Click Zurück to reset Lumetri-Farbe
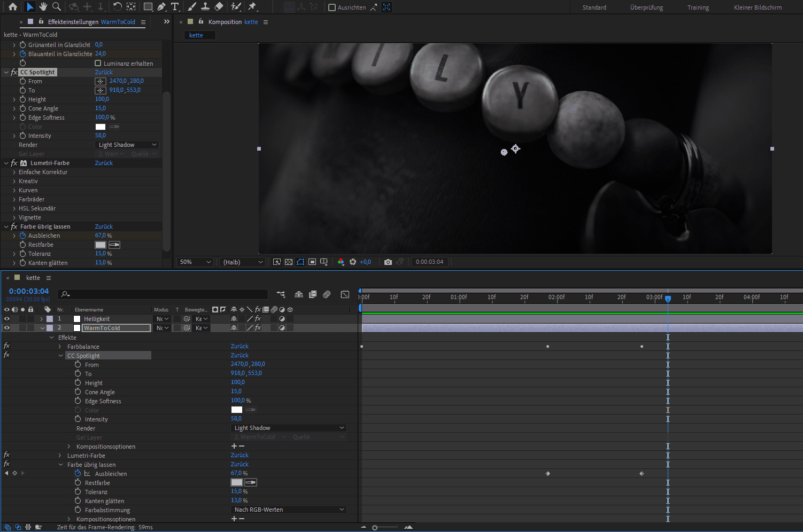803x532 pixels. (x=104, y=162)
